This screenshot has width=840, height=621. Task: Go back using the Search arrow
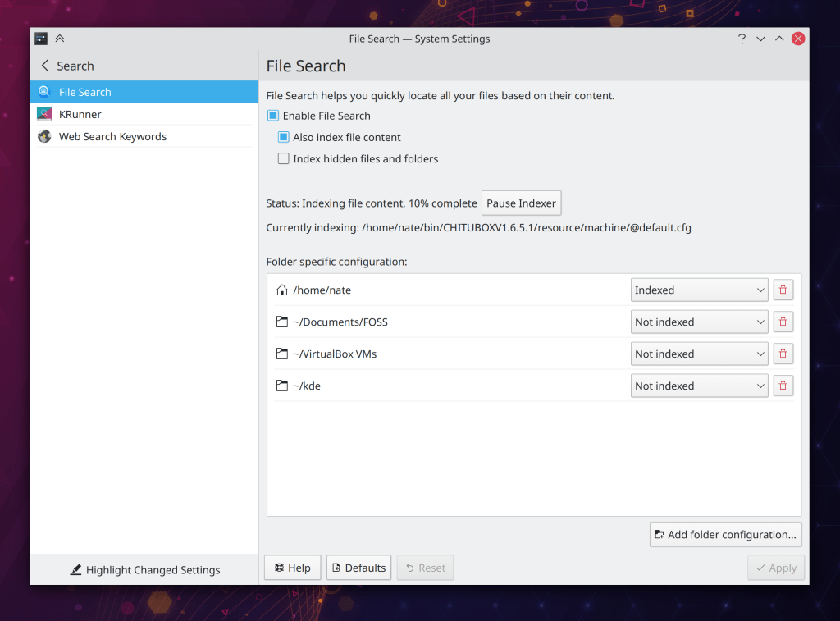[x=45, y=66]
